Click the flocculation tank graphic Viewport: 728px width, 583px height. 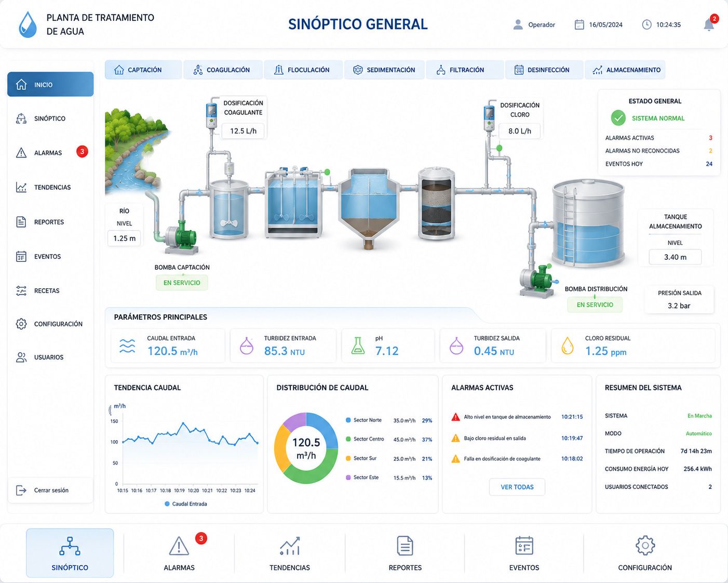(x=293, y=204)
